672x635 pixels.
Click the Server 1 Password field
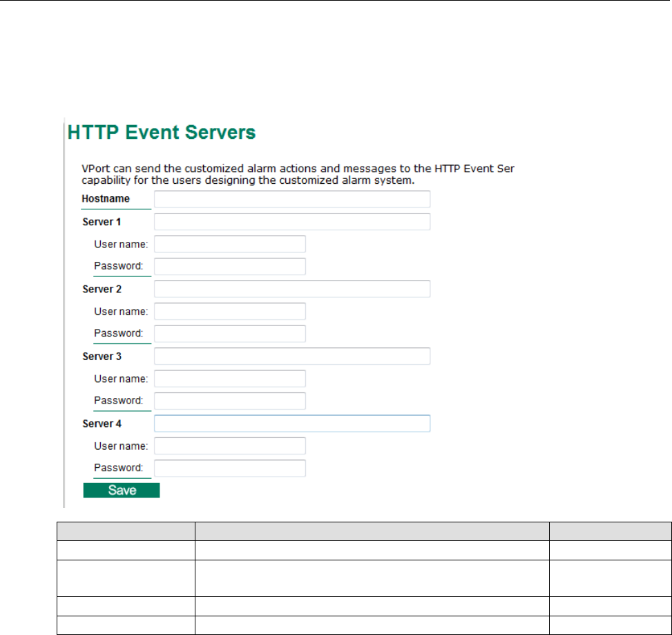click(229, 267)
